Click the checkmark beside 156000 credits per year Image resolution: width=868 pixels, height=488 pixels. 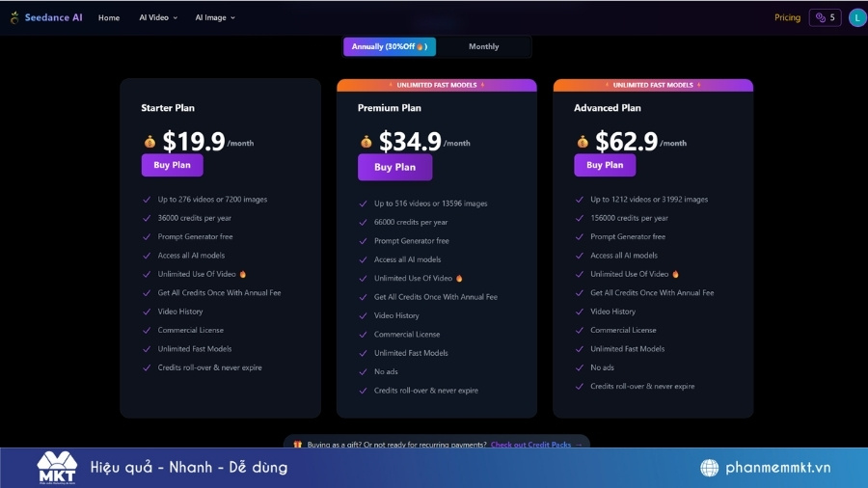[x=580, y=218]
